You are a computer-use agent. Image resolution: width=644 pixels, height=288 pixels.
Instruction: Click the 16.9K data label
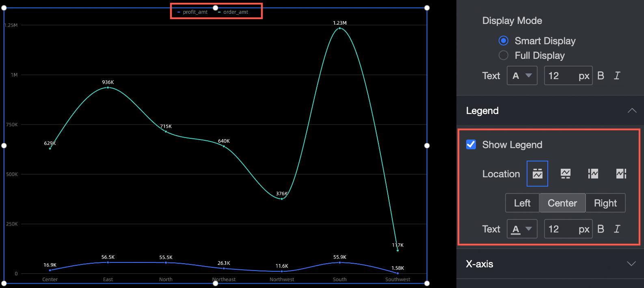(50, 265)
